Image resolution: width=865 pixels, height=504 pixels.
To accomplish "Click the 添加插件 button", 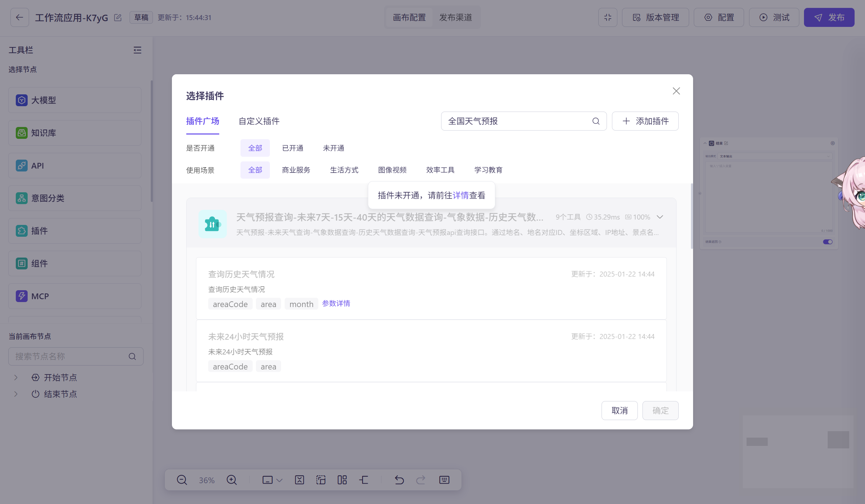I will point(645,121).
